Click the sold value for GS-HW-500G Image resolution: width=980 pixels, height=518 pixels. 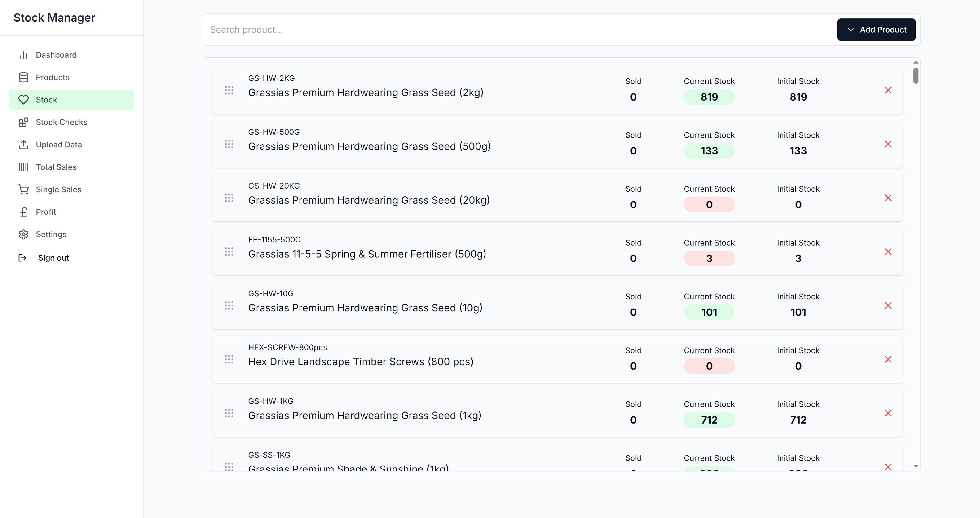pos(633,151)
